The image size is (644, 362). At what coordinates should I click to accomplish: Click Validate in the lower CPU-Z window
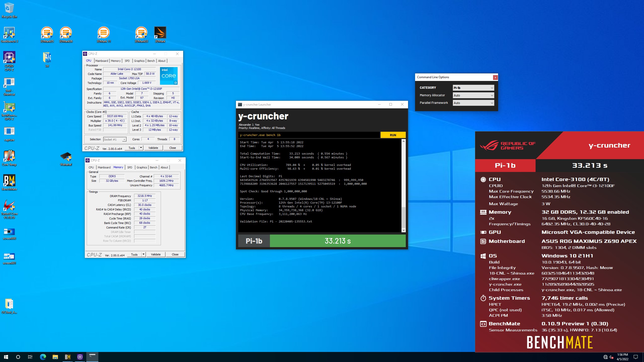156,254
